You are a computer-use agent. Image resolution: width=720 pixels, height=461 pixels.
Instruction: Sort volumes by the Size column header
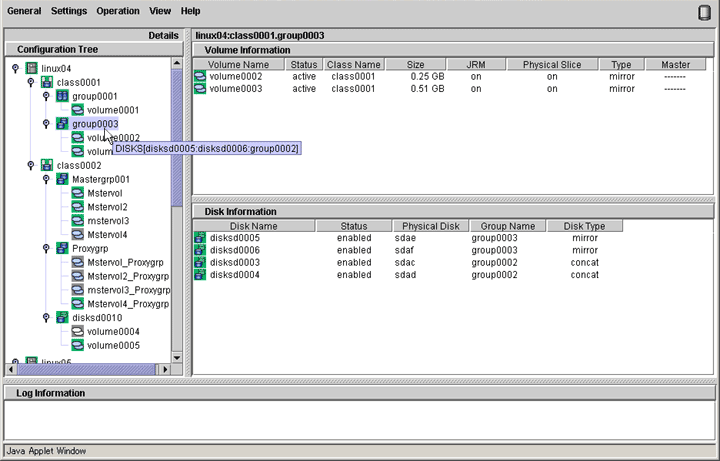pos(416,65)
